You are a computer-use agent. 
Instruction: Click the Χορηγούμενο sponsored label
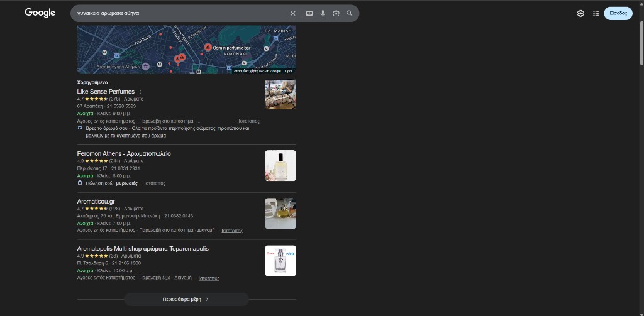click(92, 82)
